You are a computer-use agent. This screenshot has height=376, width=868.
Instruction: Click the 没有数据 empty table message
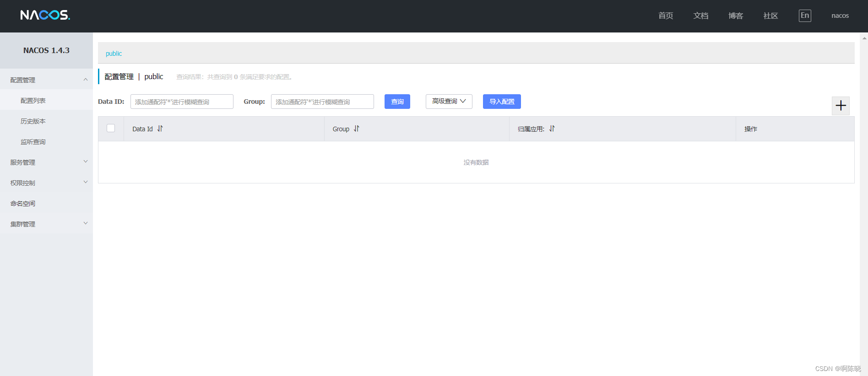click(x=476, y=162)
